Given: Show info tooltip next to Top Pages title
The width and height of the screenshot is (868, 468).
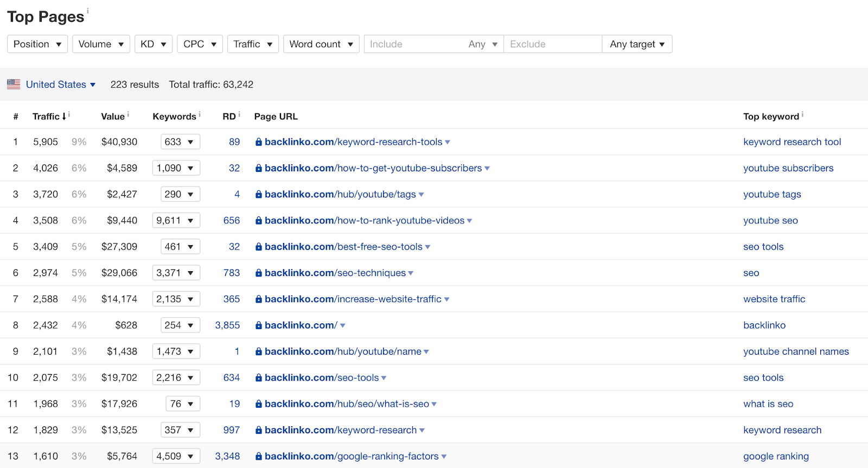Looking at the screenshot, I should click(x=88, y=10).
